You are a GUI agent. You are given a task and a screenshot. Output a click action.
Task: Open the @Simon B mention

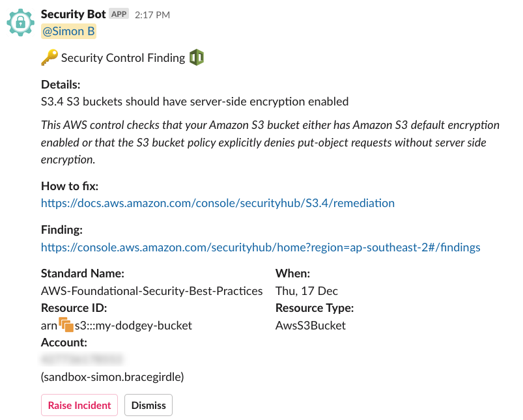[x=68, y=31]
